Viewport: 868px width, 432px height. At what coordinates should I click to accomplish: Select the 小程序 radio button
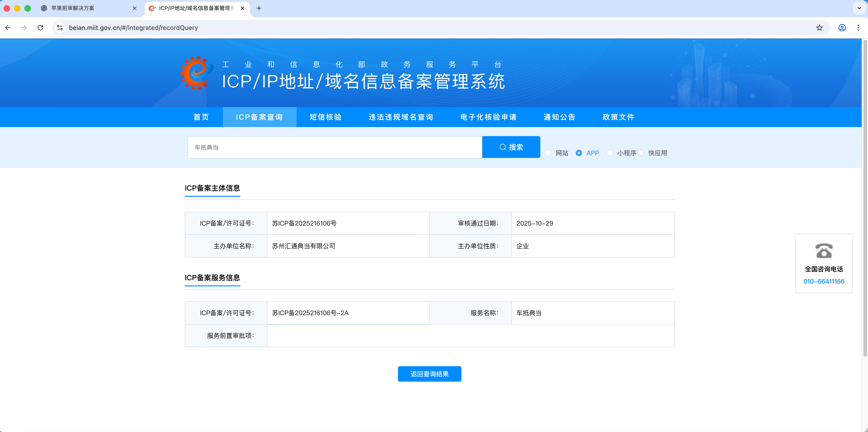pos(610,153)
